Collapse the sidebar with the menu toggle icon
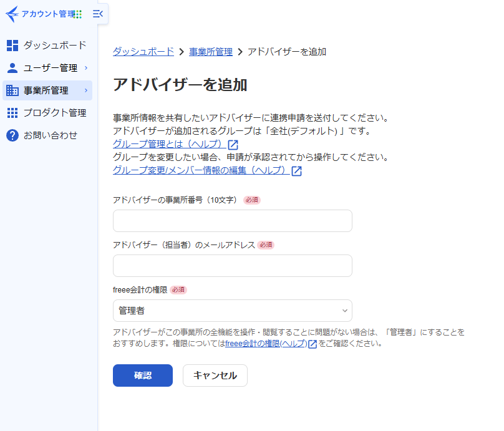The height and width of the screenshot is (431, 504). pos(97,14)
